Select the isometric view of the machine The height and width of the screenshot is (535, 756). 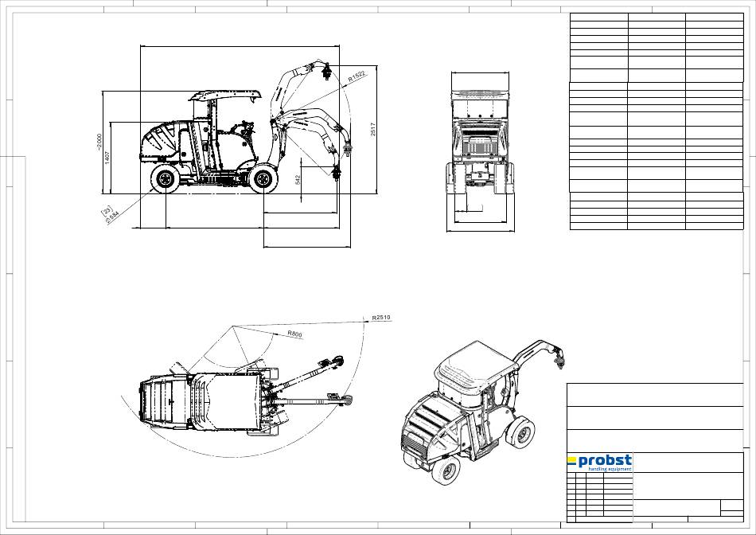tap(482, 412)
